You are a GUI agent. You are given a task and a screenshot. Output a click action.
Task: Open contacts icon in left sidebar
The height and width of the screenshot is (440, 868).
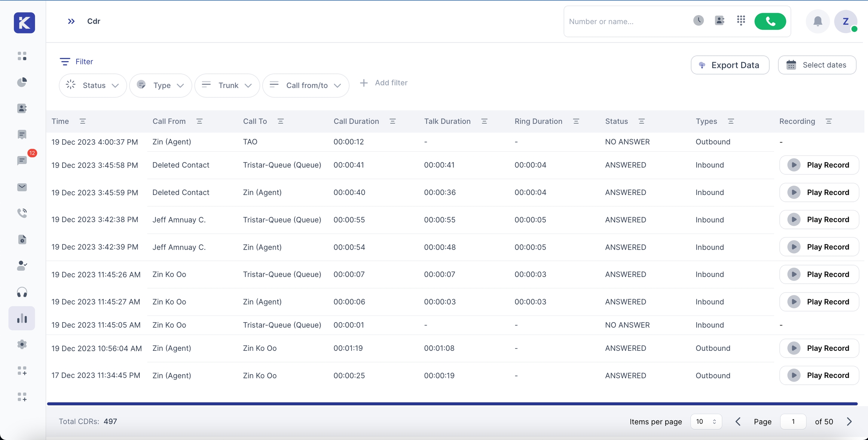tap(22, 108)
